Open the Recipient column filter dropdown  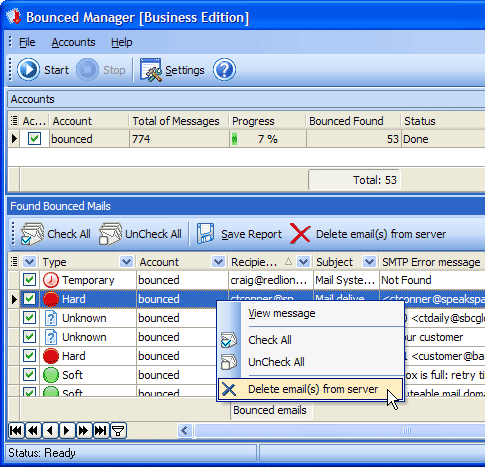click(x=303, y=262)
